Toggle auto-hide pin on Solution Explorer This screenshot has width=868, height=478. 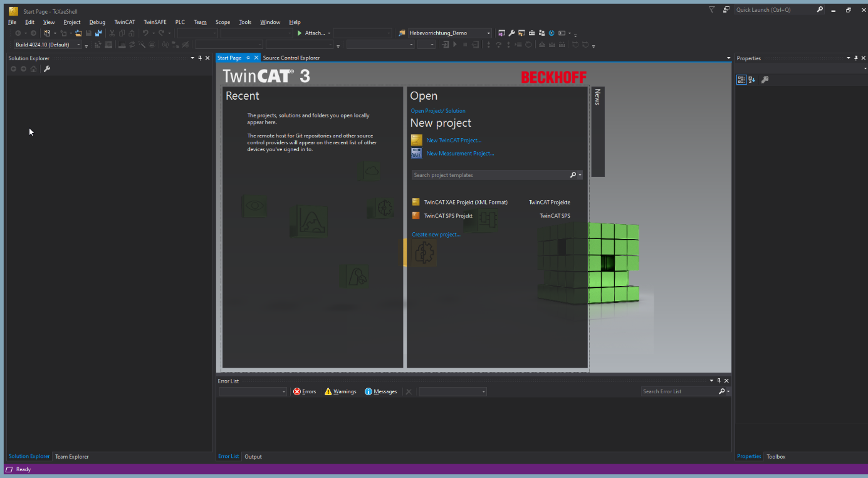click(x=200, y=58)
